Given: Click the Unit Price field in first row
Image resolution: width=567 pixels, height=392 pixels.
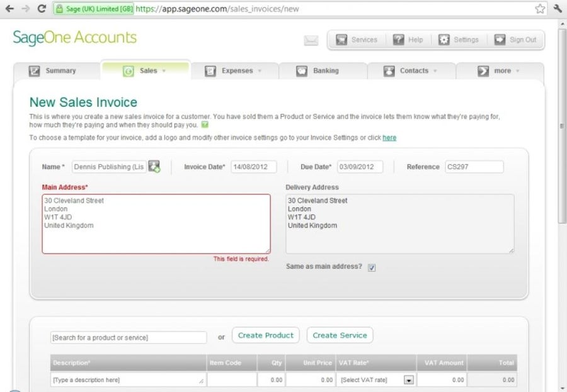Looking at the screenshot, I should [x=311, y=379].
